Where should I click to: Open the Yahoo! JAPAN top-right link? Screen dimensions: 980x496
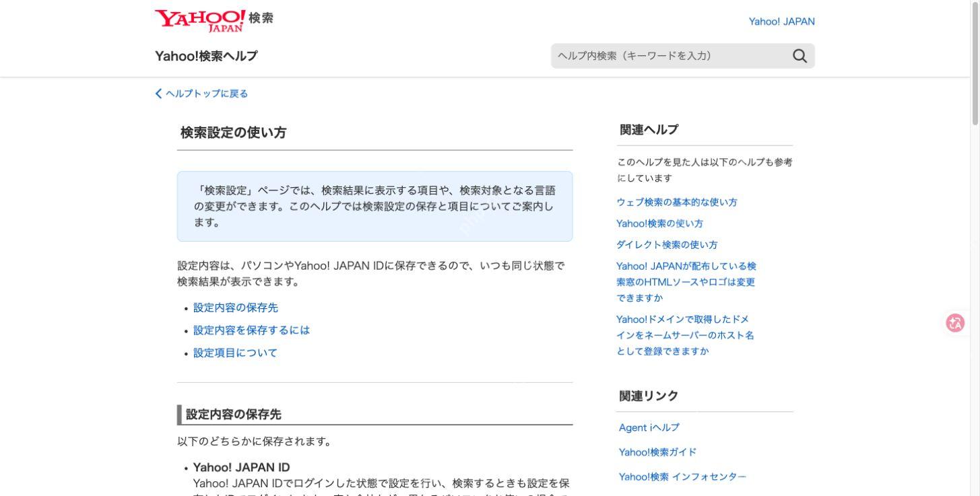(x=781, y=22)
